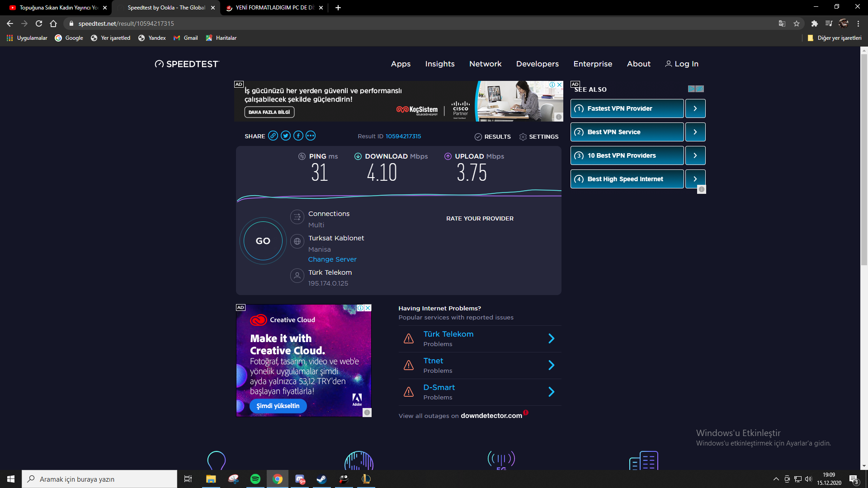
Task: Copy the share link icon
Action: 273,136
